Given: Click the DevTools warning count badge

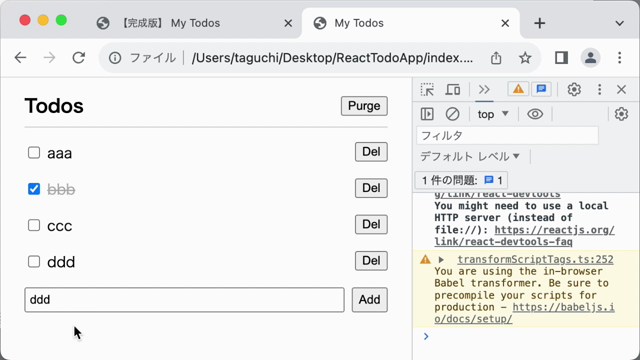Looking at the screenshot, I should [x=518, y=89].
